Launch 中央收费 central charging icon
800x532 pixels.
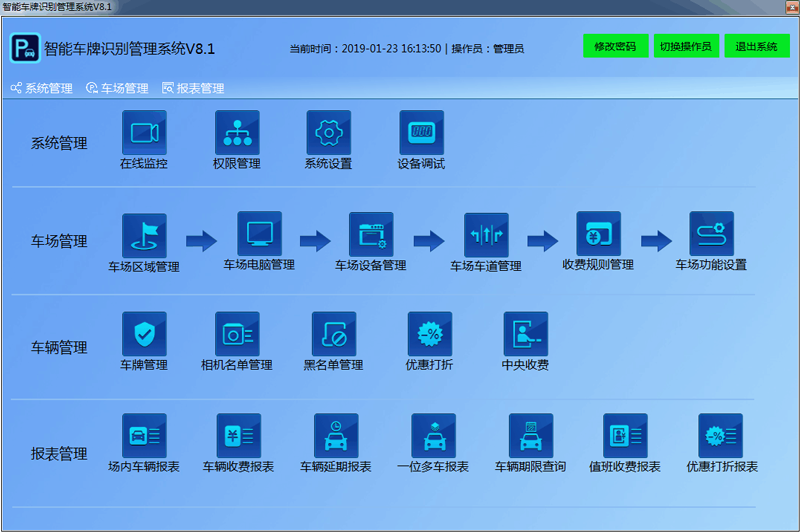[525, 334]
